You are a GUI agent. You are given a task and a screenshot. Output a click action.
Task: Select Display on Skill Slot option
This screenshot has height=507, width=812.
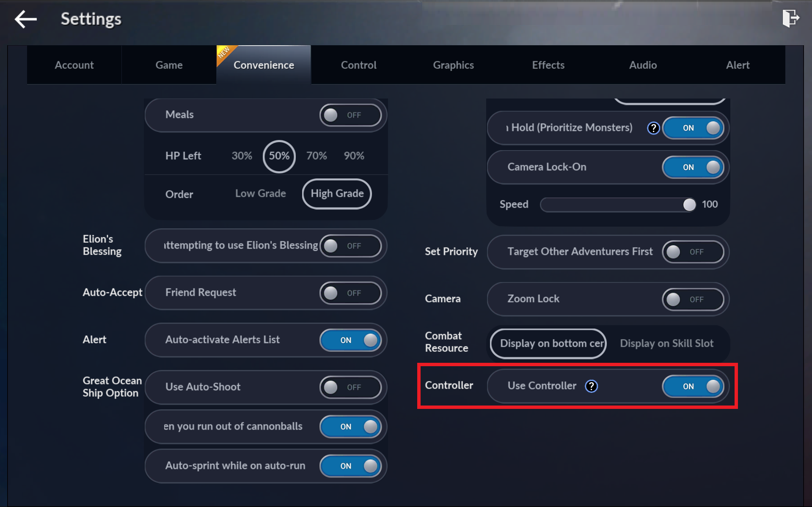(666, 343)
